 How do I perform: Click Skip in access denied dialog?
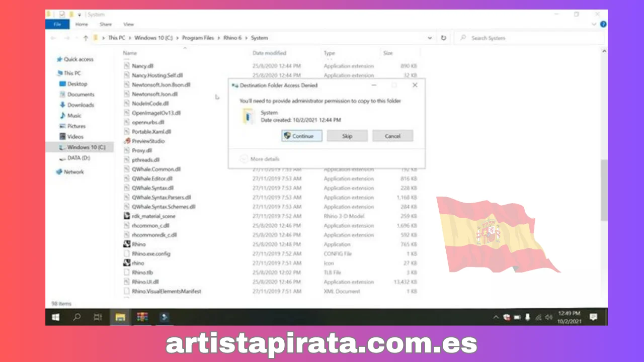347,136
